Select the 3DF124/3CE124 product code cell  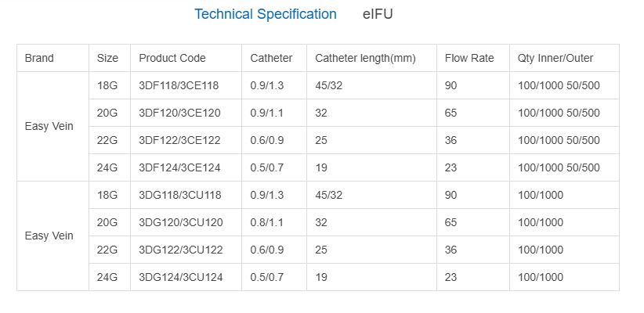click(179, 167)
